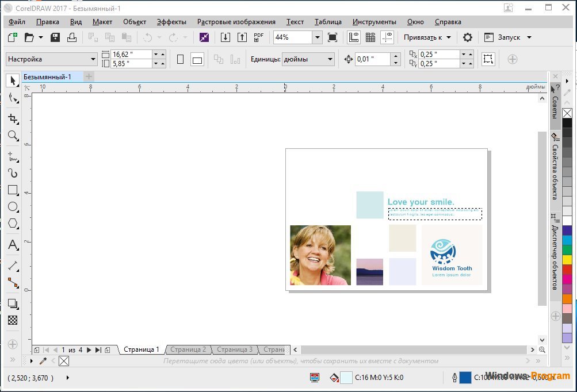
Task: Click the page height 5,85 field
Action: pos(131,64)
